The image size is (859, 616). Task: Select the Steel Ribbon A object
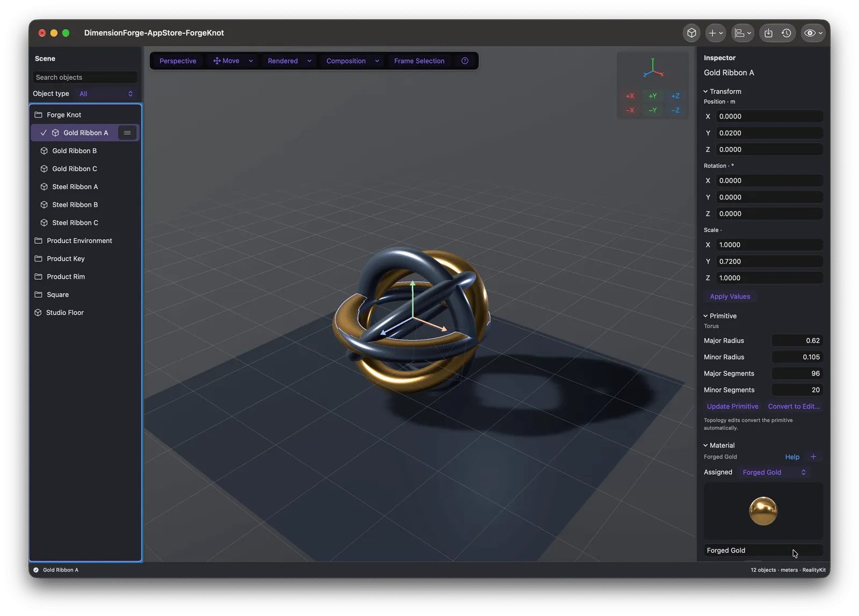[85, 187]
